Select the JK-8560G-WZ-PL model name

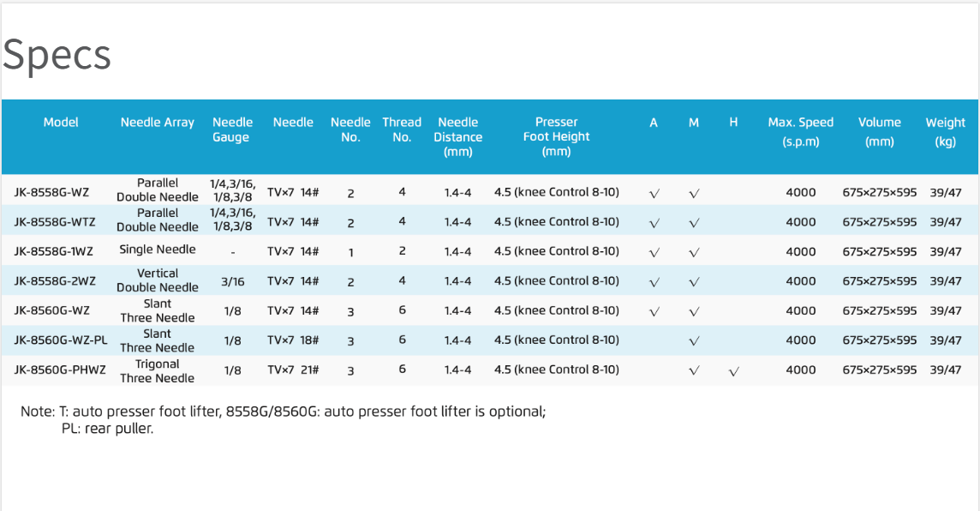coord(61,340)
